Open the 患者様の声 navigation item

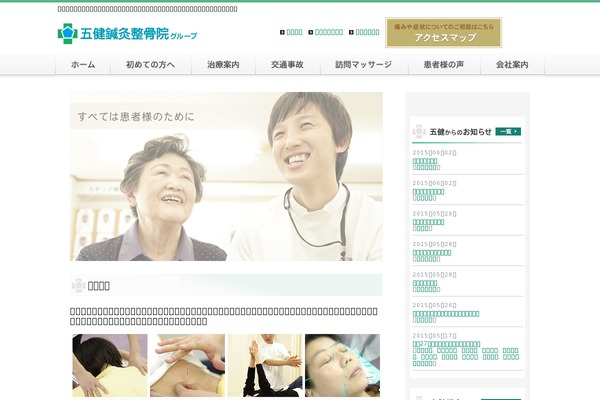[444, 65]
